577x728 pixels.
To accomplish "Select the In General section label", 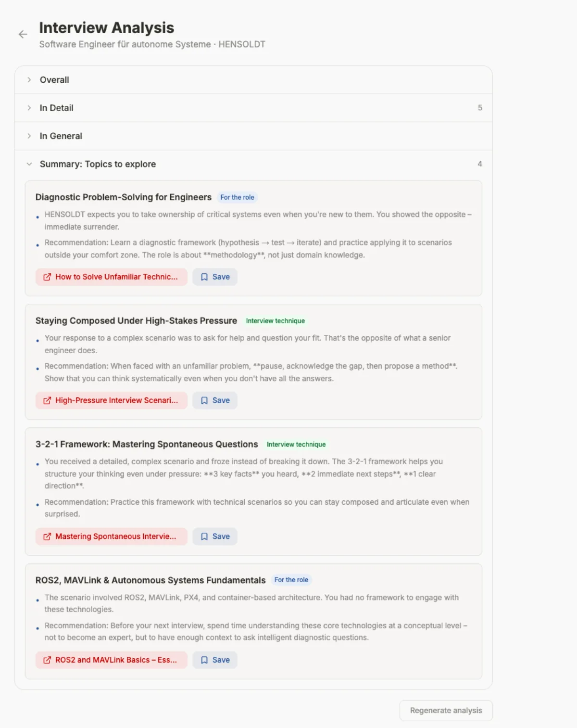I will [x=61, y=136].
